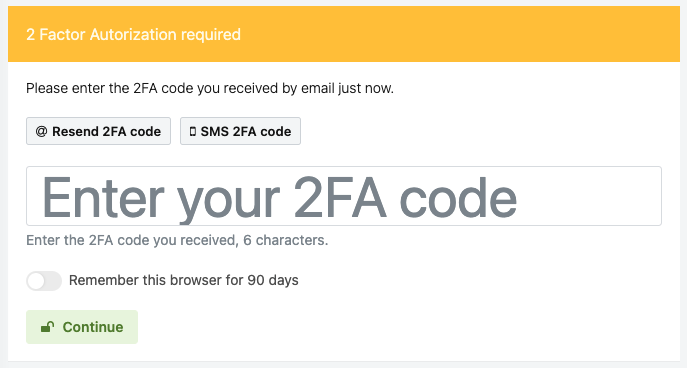Focus the 2FA code input field
The image size is (687, 368).
(x=344, y=196)
